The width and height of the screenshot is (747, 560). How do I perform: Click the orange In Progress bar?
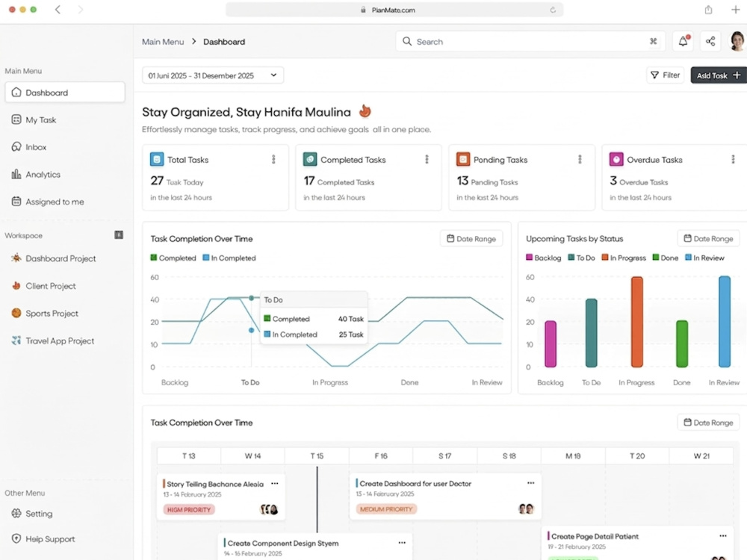(x=637, y=322)
